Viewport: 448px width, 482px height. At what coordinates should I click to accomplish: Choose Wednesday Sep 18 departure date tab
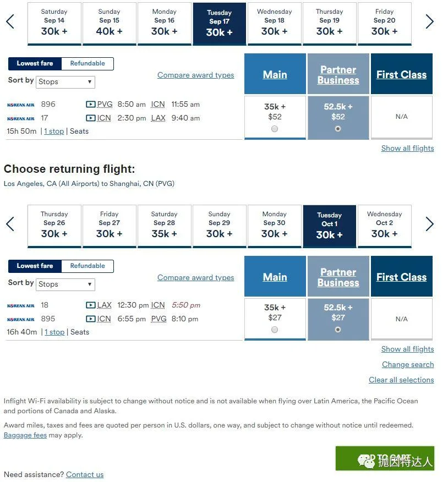point(274,23)
